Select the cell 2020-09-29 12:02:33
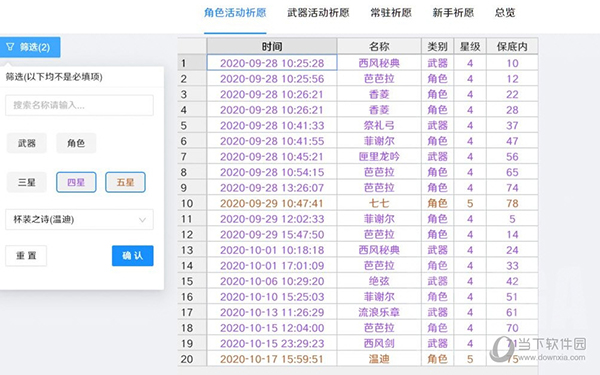 tap(272, 219)
